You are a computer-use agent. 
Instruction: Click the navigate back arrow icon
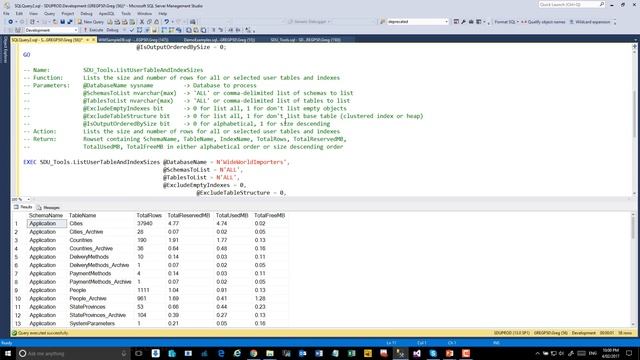tap(11, 22)
